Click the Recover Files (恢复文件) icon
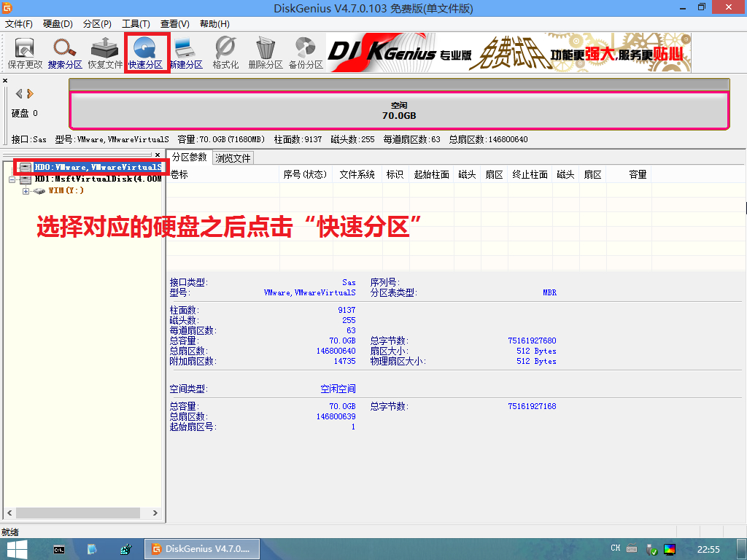The image size is (747, 560). point(105,52)
